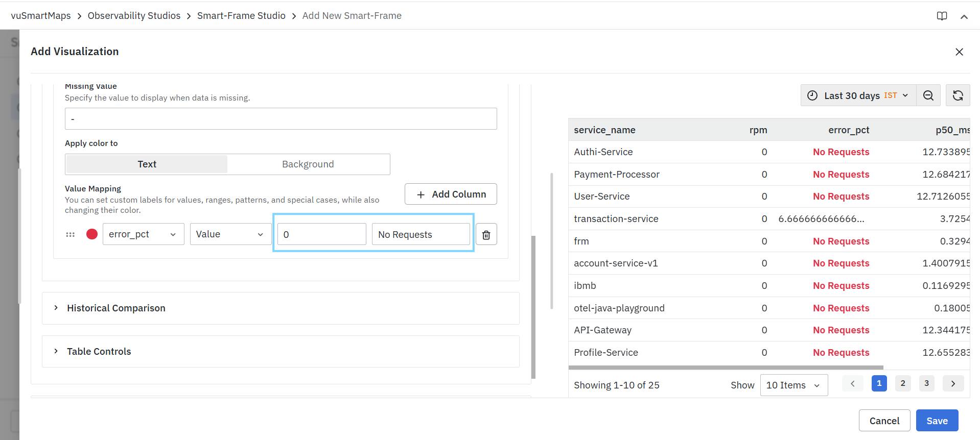980x440 pixels.
Task: Expand the Historical Comparison section
Action: pos(281,308)
